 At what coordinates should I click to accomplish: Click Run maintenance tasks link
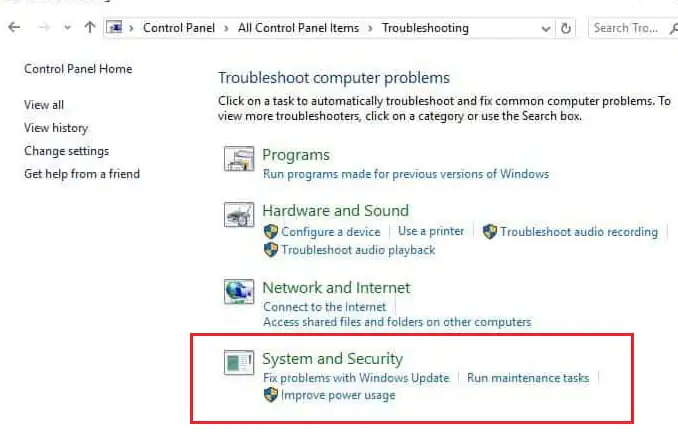pos(527,378)
